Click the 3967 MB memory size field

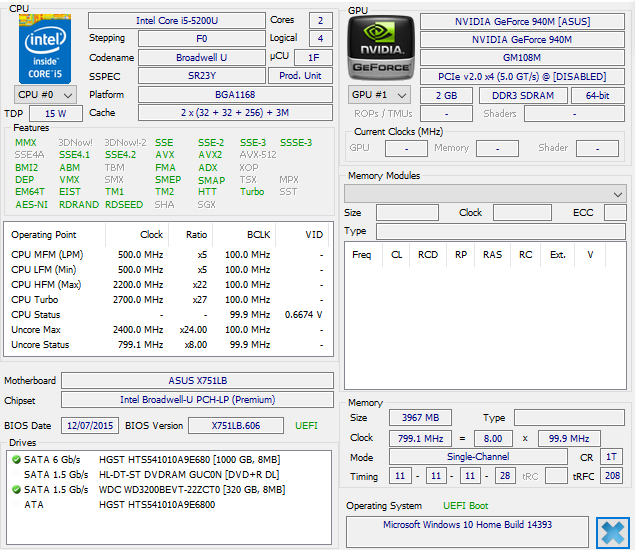(x=420, y=418)
